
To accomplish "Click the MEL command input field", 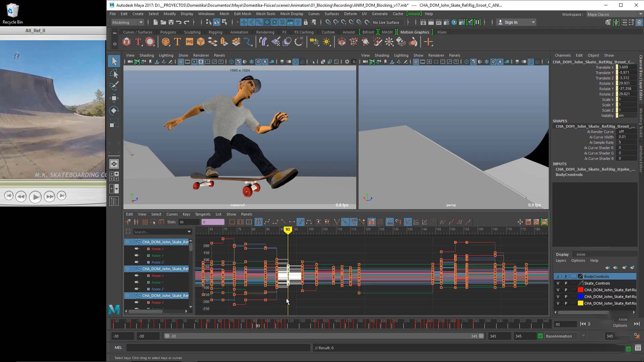I will tap(218, 348).
